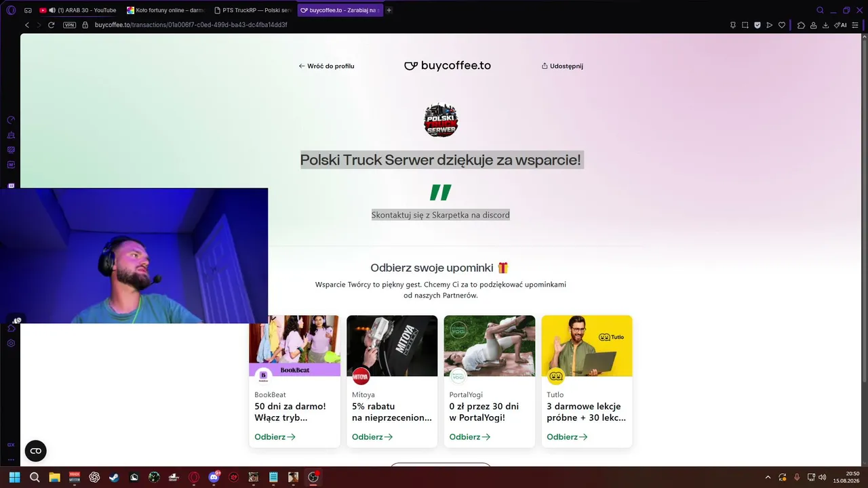Reload the page with the refresh icon
The width and height of the screenshot is (868, 488).
[x=51, y=25]
